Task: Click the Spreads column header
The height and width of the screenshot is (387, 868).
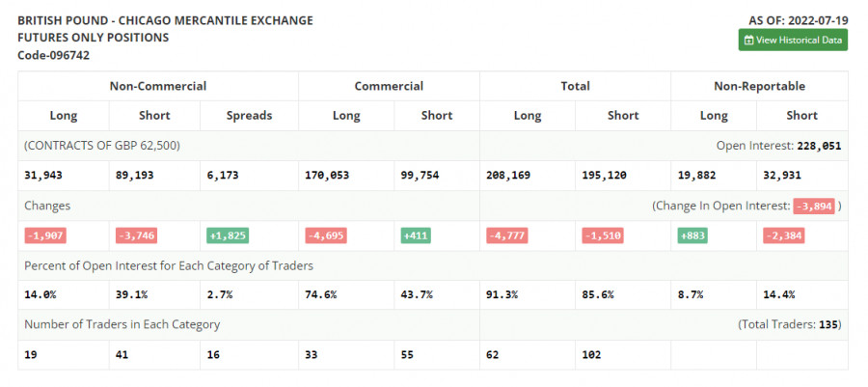Action: [249, 115]
